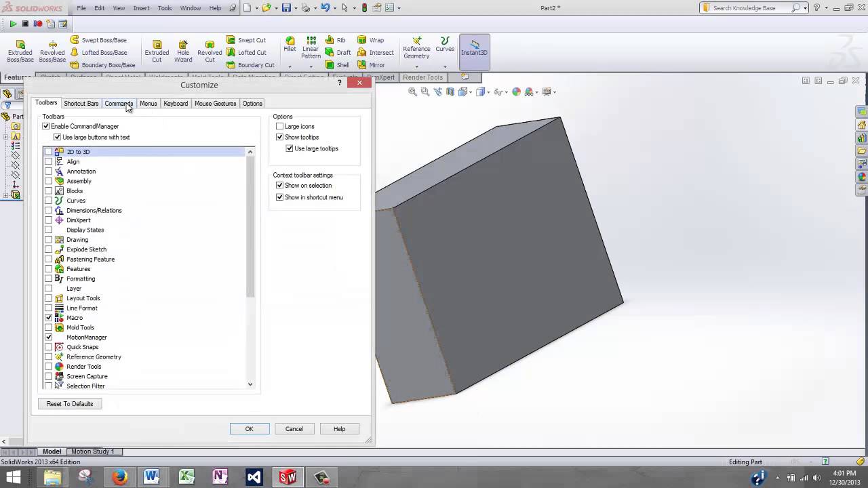The height and width of the screenshot is (488, 868).
Task: Click the toolbar list scroll-down arrow
Action: click(250, 384)
